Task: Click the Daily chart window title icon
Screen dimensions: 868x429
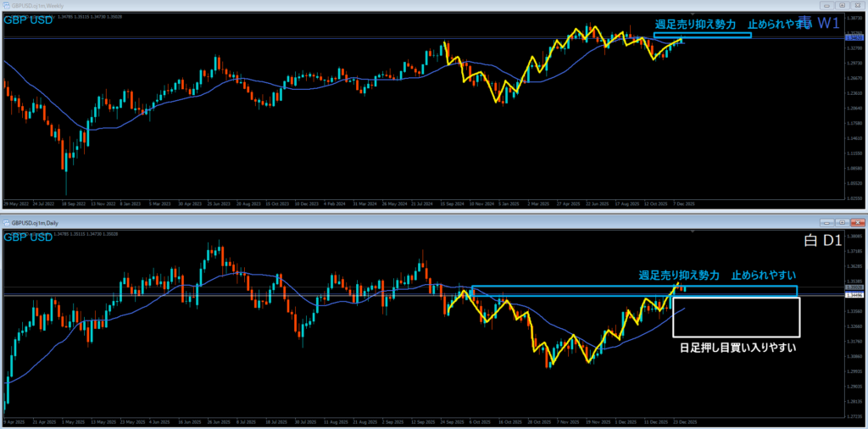Action: pos(7,221)
